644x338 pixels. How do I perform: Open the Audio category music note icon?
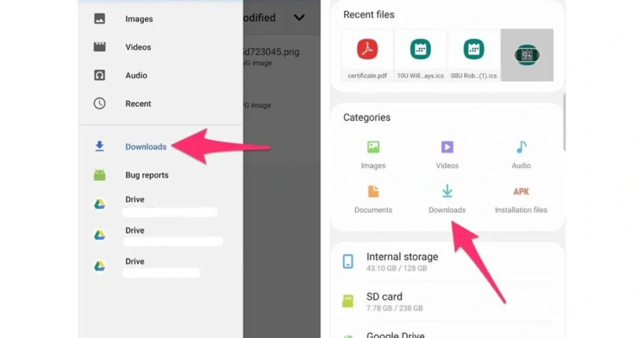click(521, 147)
